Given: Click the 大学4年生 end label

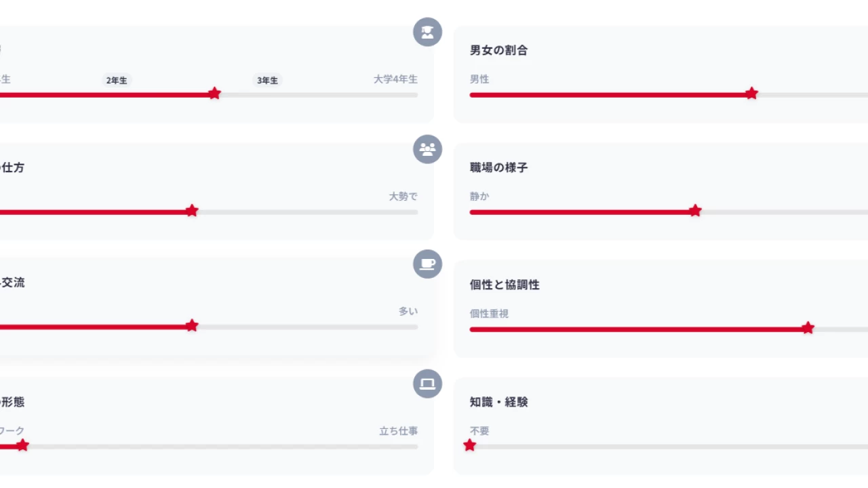Looking at the screenshot, I should (x=395, y=79).
